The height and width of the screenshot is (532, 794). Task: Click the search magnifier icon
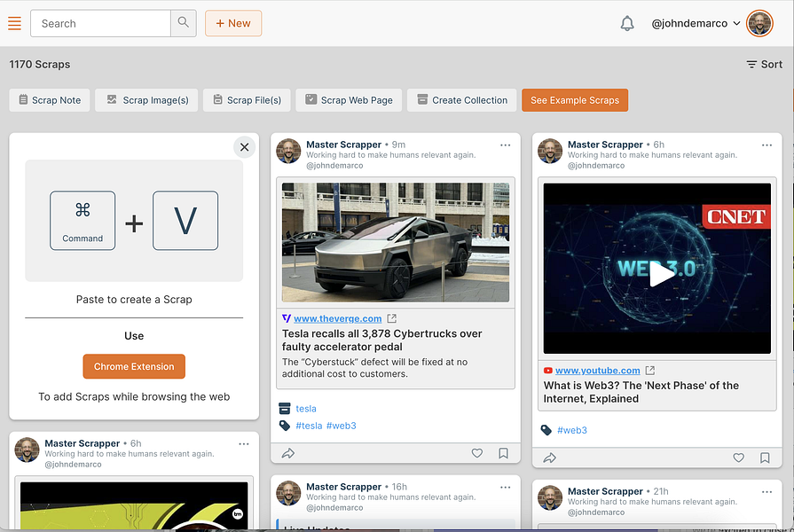pos(184,23)
